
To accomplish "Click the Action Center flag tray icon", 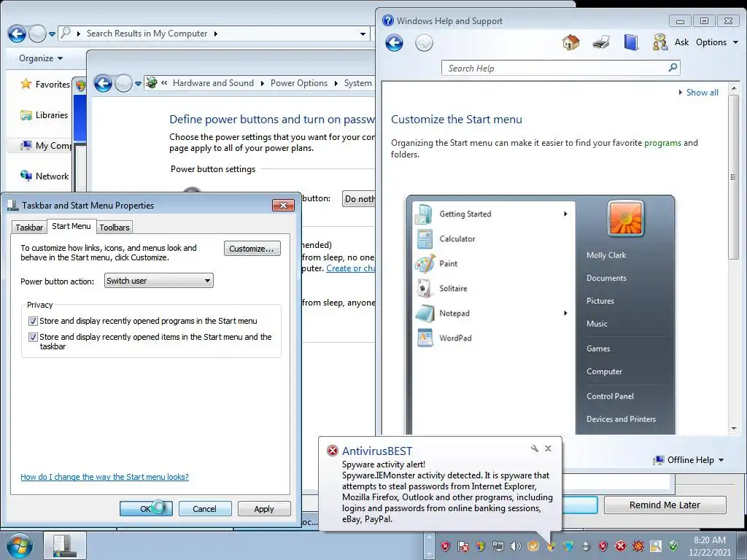I will [x=462, y=545].
